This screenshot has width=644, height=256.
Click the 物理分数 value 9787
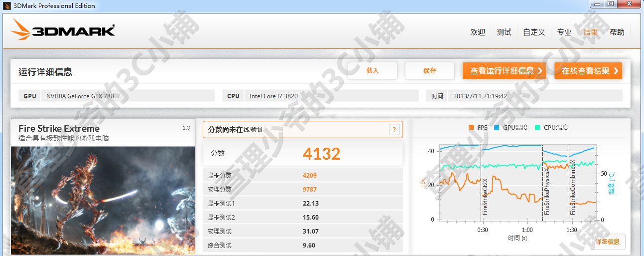(x=310, y=190)
